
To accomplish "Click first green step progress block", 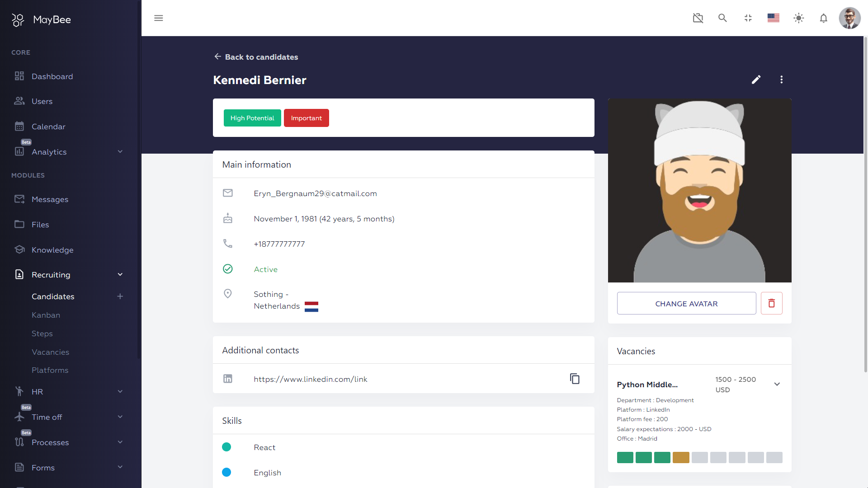I will click(625, 457).
